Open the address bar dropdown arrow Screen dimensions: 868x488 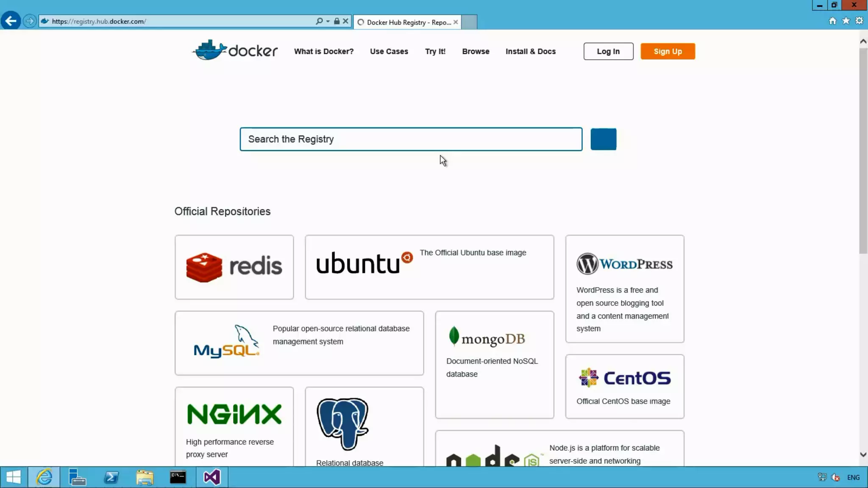(x=328, y=21)
